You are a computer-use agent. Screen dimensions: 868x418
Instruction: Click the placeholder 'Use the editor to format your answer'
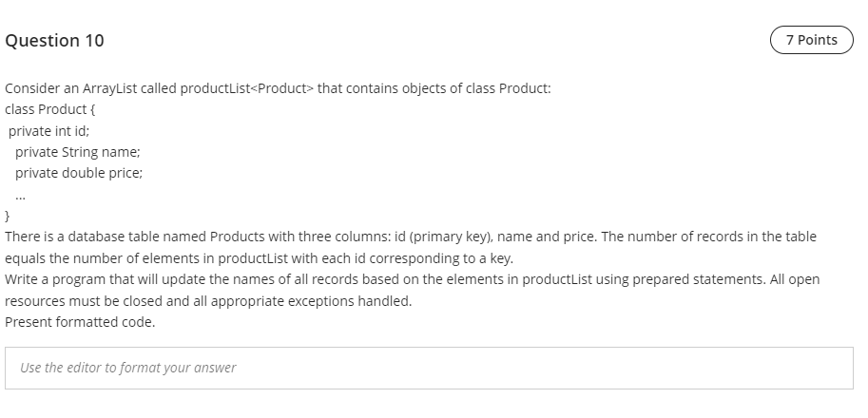128,368
